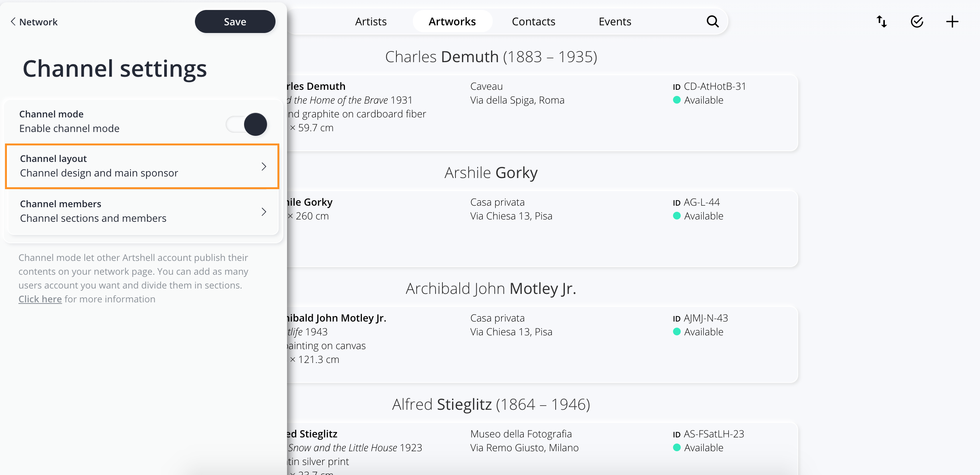Open the Contacts tab
The height and width of the screenshot is (475, 980).
(533, 21)
